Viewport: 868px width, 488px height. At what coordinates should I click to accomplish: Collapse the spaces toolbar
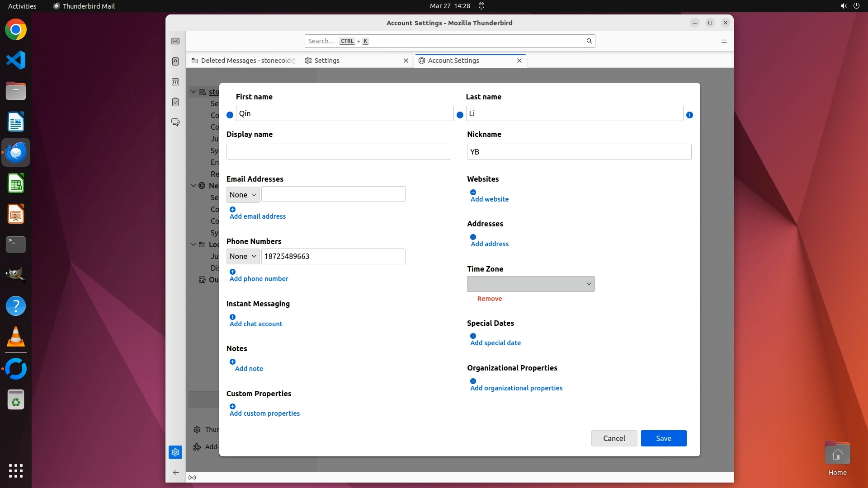point(175,473)
